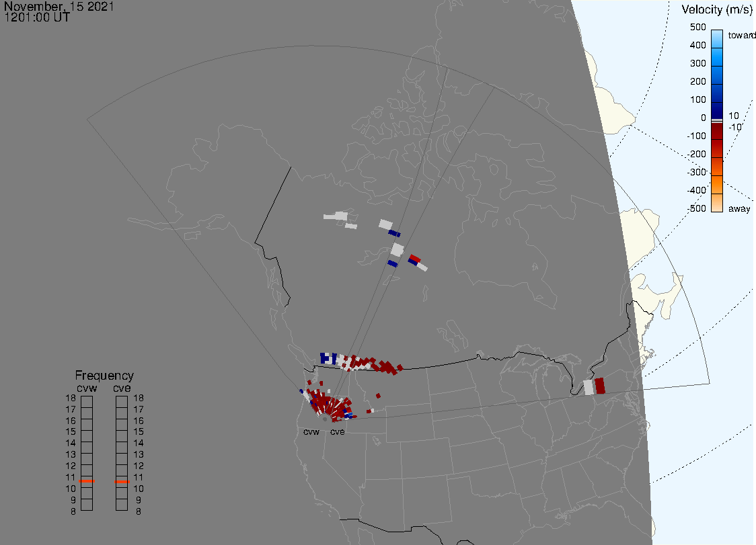Click the Velocity (m/s) legend title
This screenshot has height=545, width=756.
[x=716, y=9]
